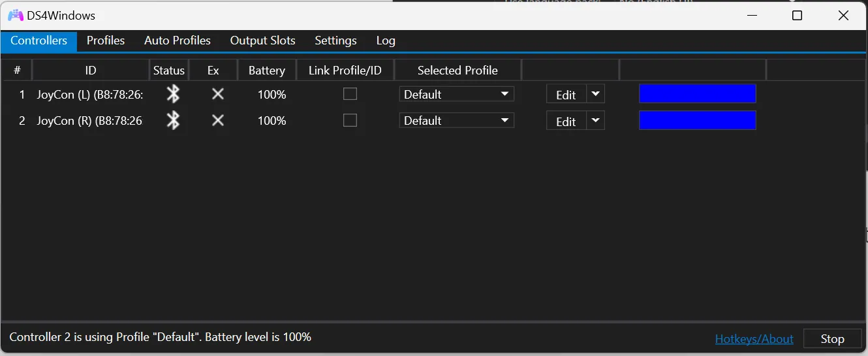Viewport: 868px width, 356px height.
Task: Switch to the Controllers tab
Action: pos(39,40)
